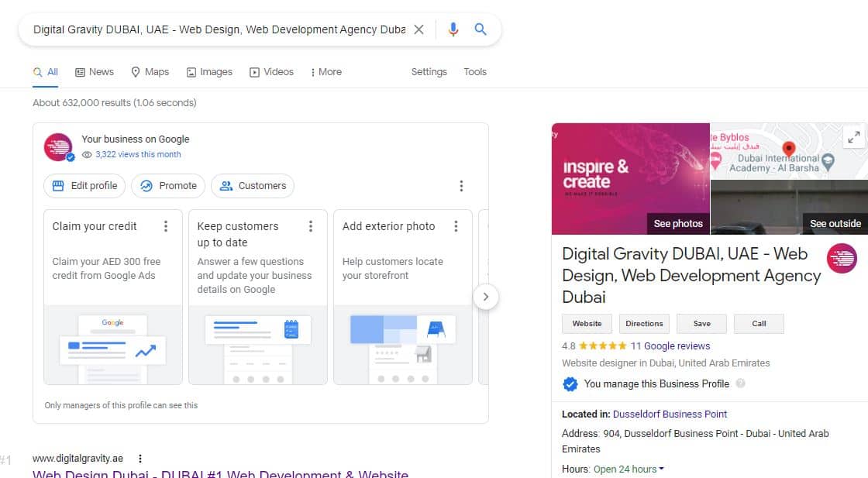
Task: Open search Settings
Action: 429,72
